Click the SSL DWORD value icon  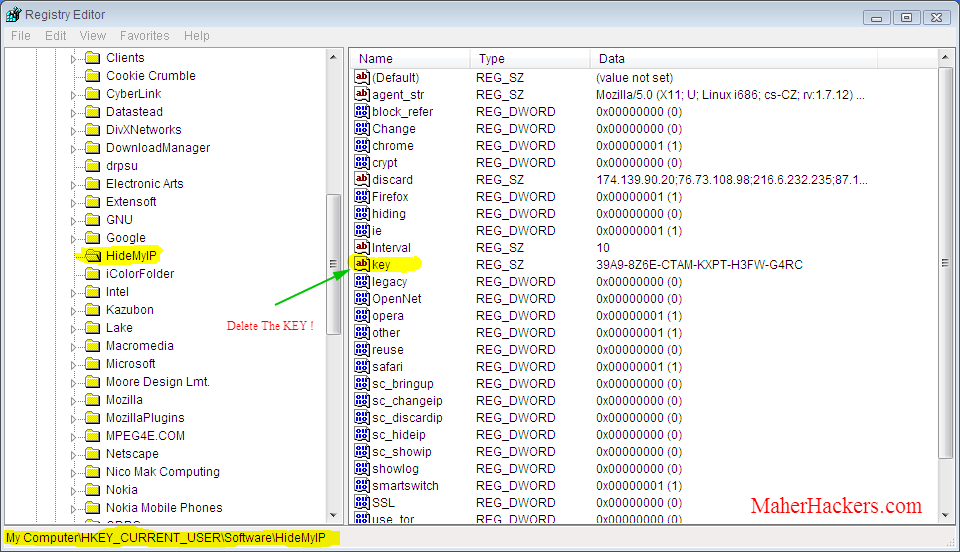click(x=362, y=502)
